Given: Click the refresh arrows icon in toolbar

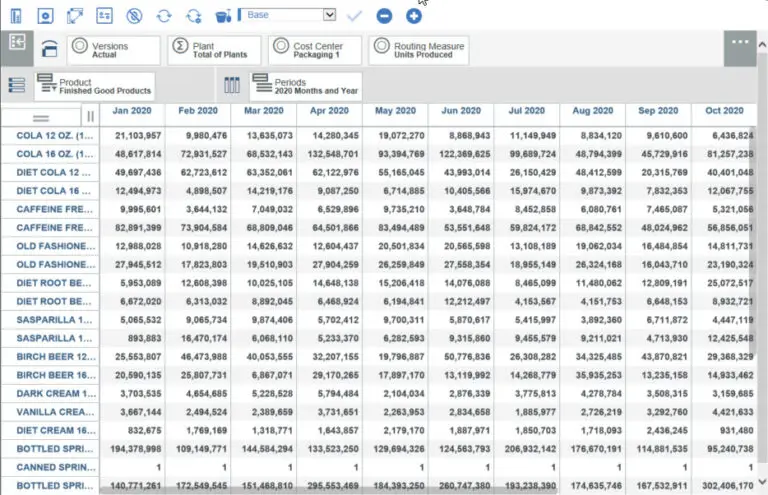Looking at the screenshot, I should tap(164, 16).
